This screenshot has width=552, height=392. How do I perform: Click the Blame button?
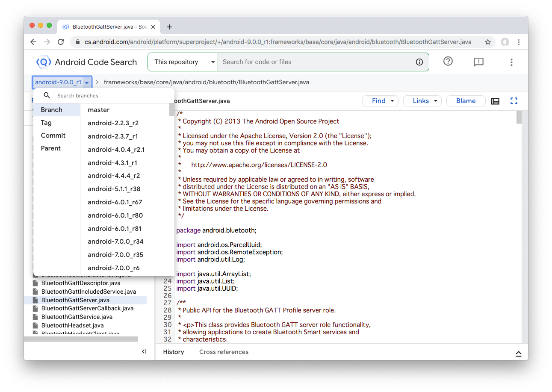pyautogui.click(x=466, y=101)
